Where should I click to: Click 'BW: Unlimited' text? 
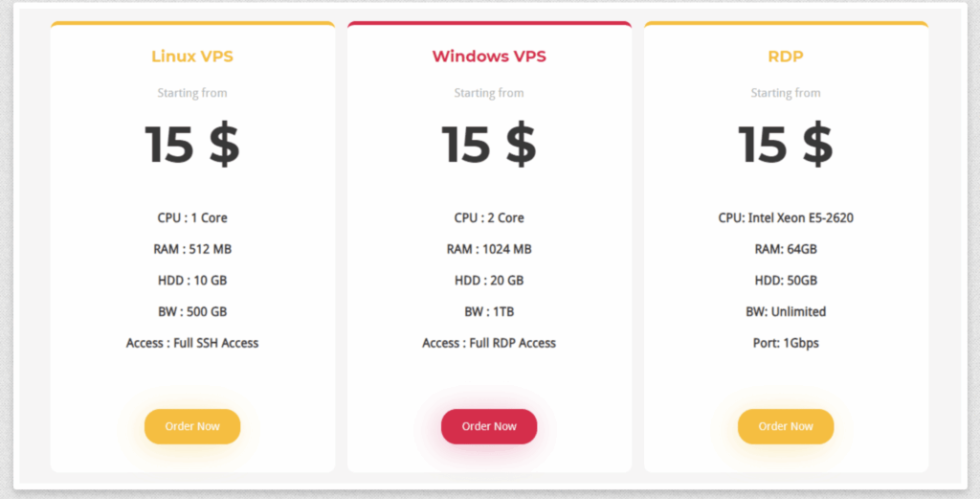click(786, 312)
